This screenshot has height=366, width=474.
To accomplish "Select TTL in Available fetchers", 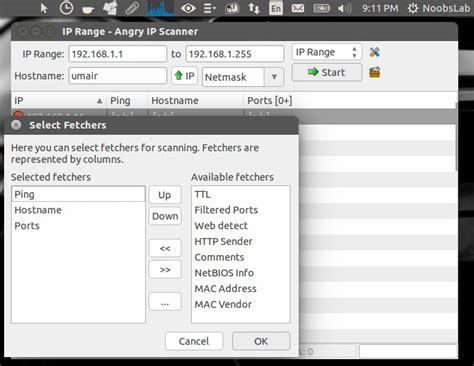I will [x=241, y=194].
